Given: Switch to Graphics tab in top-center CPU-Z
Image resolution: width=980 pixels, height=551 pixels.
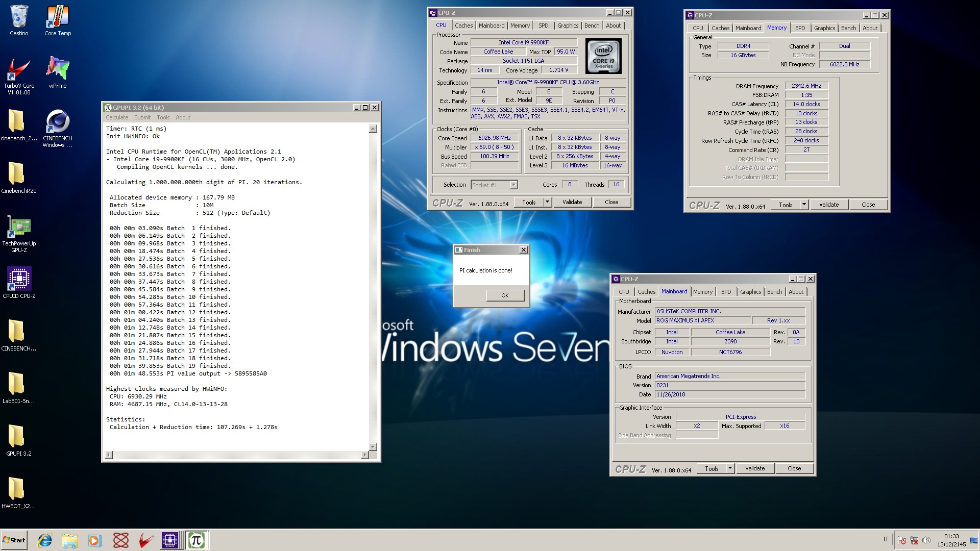Looking at the screenshot, I should point(568,26).
